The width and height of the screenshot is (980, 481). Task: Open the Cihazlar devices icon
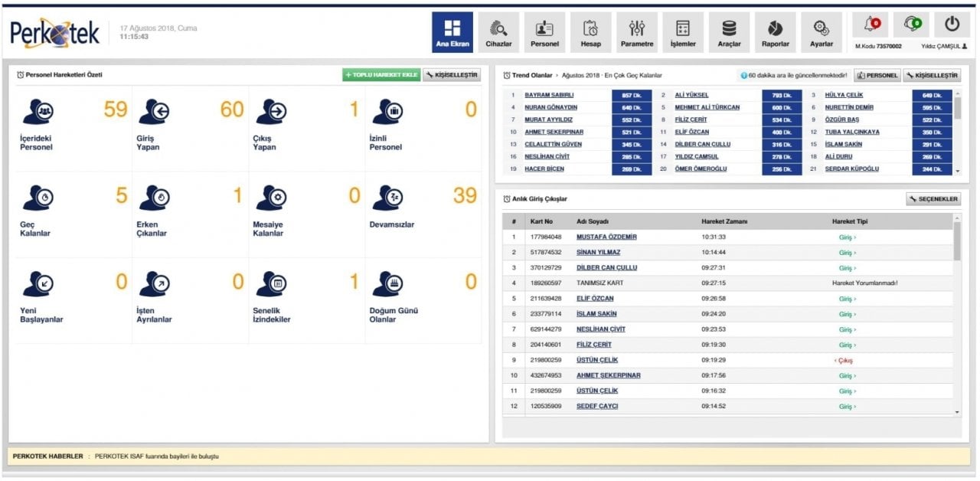pos(498,28)
